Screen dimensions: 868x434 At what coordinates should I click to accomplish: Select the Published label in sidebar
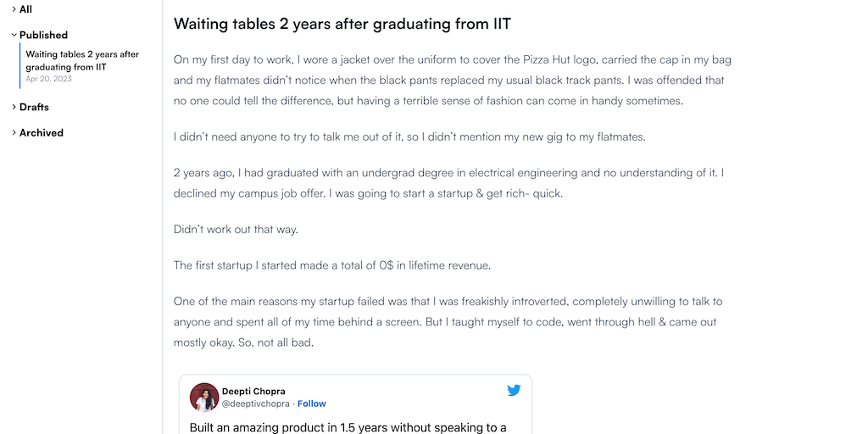pyautogui.click(x=43, y=35)
